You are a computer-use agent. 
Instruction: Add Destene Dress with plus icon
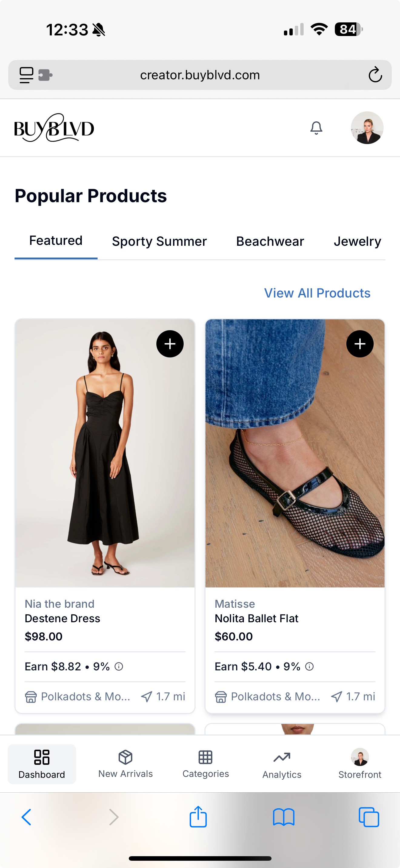[x=170, y=344]
